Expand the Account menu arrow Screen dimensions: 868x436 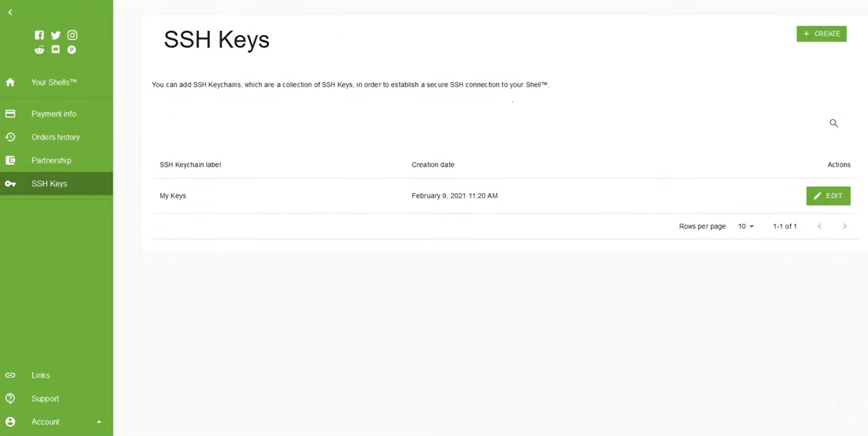point(99,422)
